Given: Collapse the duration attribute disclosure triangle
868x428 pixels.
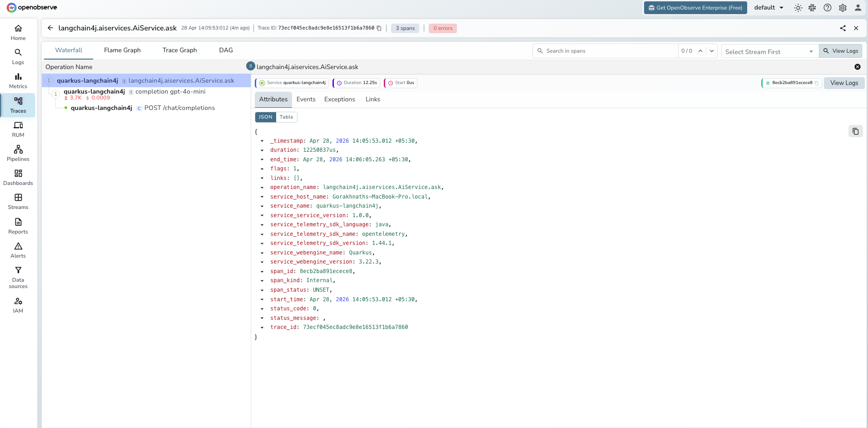Looking at the screenshot, I should pos(262,150).
